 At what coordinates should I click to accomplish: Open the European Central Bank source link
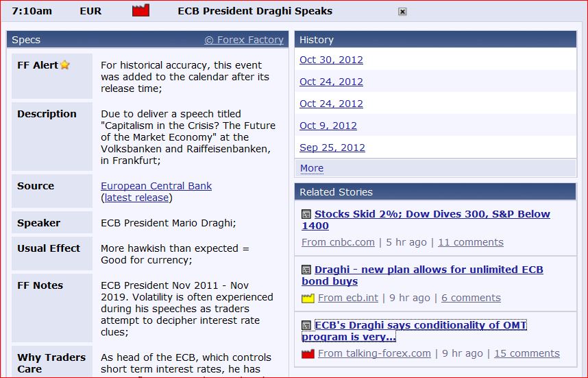point(156,186)
